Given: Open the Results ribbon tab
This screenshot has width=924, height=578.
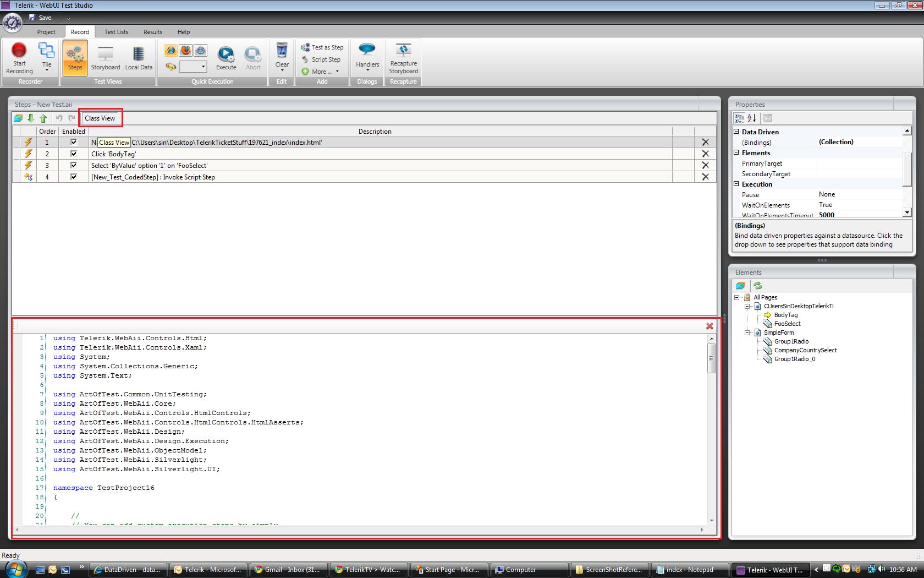Looking at the screenshot, I should tap(153, 32).
